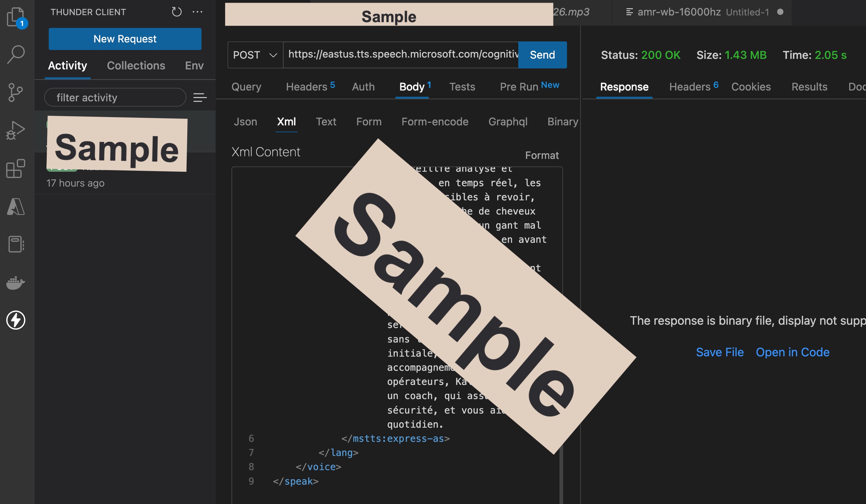Open the Auth tab

tap(363, 87)
